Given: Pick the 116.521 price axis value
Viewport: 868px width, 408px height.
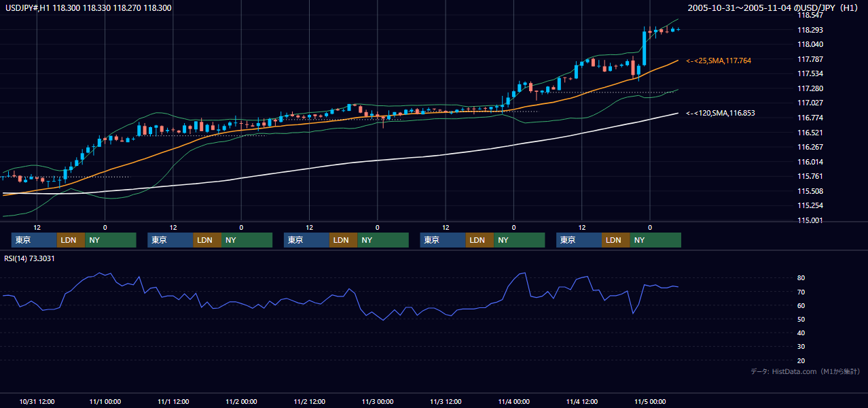Looking at the screenshot, I should pos(812,133).
